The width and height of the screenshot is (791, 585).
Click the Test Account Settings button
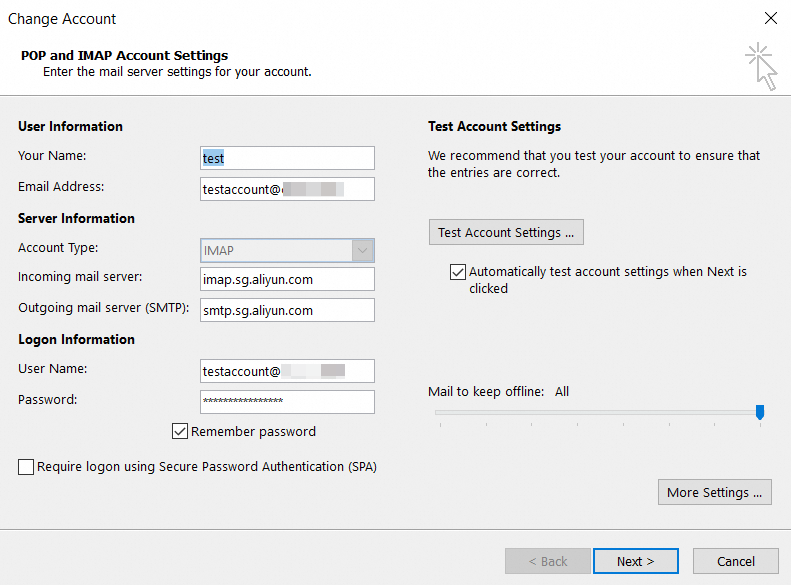coord(506,233)
